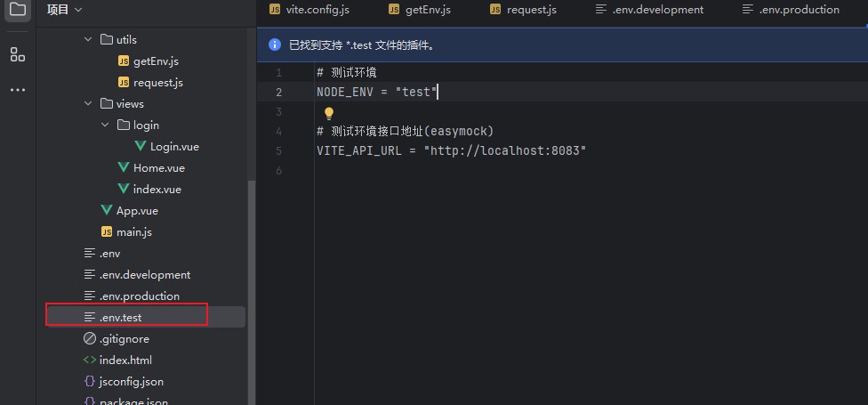Screen dimensions: 868x405
Task: Click the comment line '# 测试环境'
Action: [x=347, y=73]
